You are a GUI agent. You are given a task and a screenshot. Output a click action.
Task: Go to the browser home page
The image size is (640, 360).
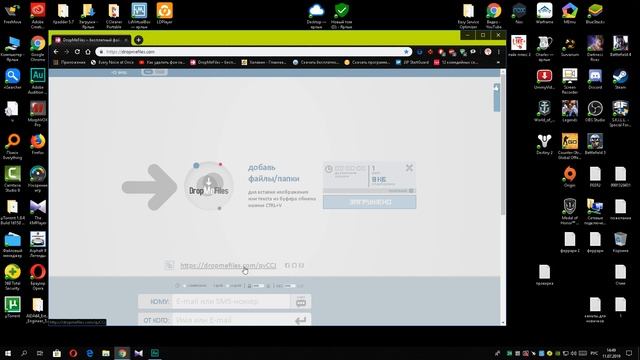[x=88, y=52]
